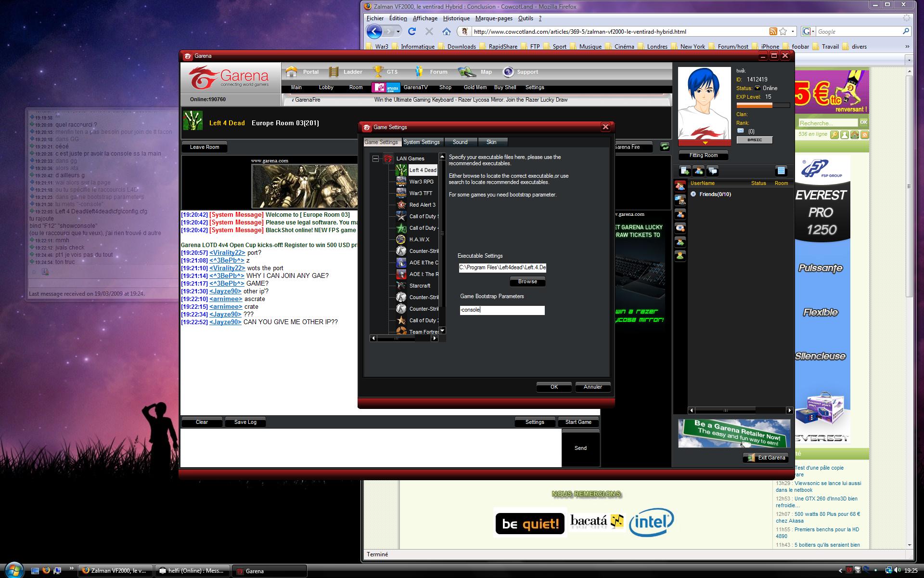The width and height of the screenshot is (924, 578).
Task: Open the Historique menu in Firefox
Action: (456, 18)
